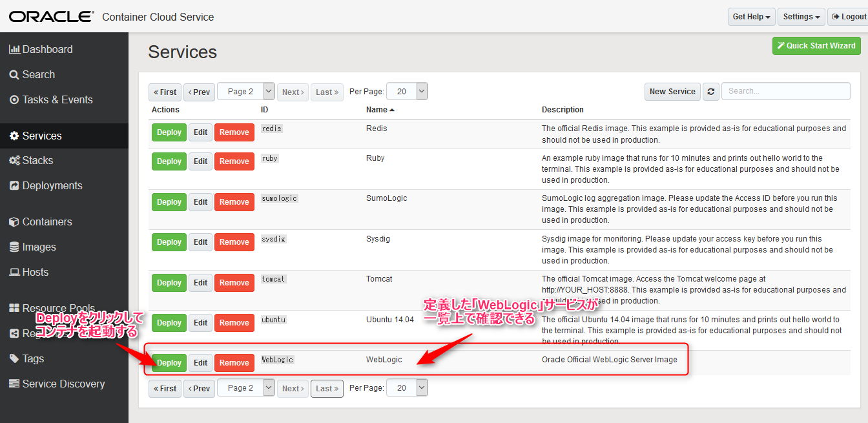Deploy the Redis service
868x423 pixels.
pos(169,132)
